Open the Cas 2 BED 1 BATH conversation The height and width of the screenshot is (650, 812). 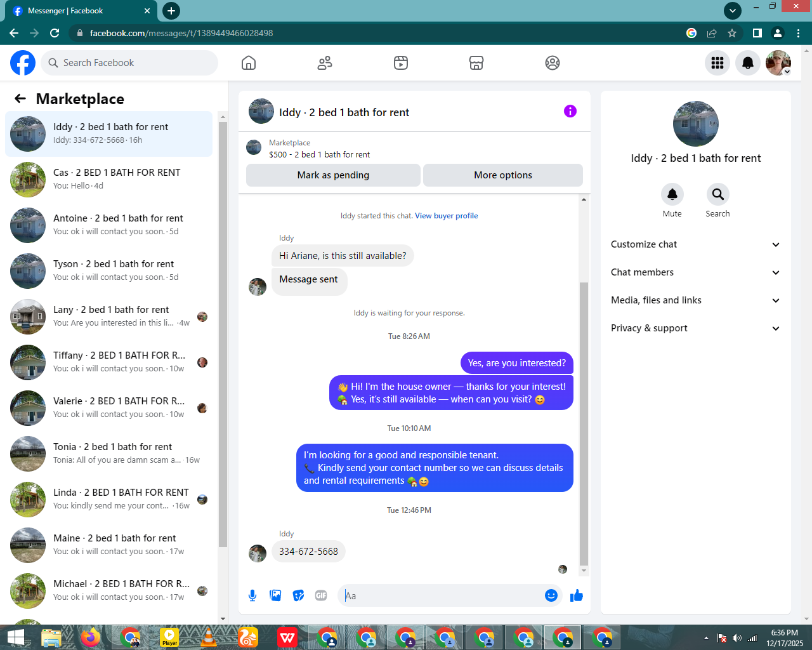pos(109,180)
